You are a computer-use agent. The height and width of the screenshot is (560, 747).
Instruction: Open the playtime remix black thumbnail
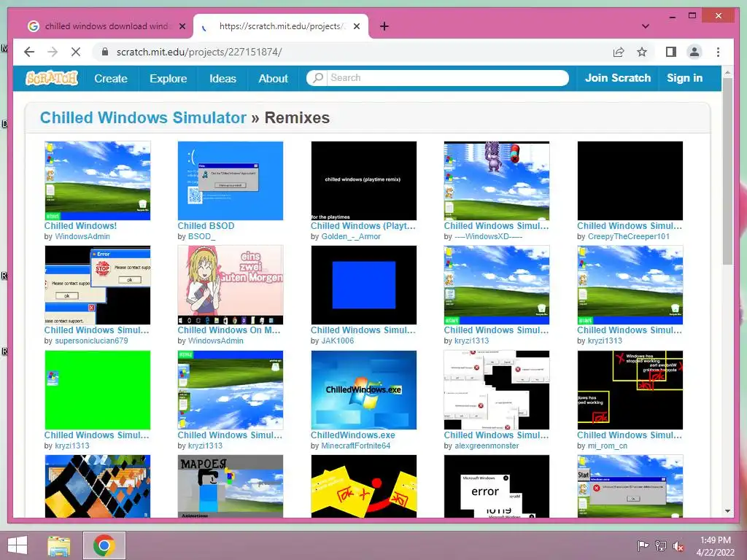click(363, 181)
